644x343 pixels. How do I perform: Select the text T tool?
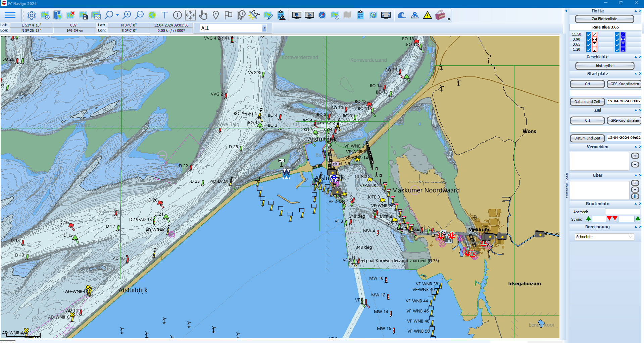(165, 15)
